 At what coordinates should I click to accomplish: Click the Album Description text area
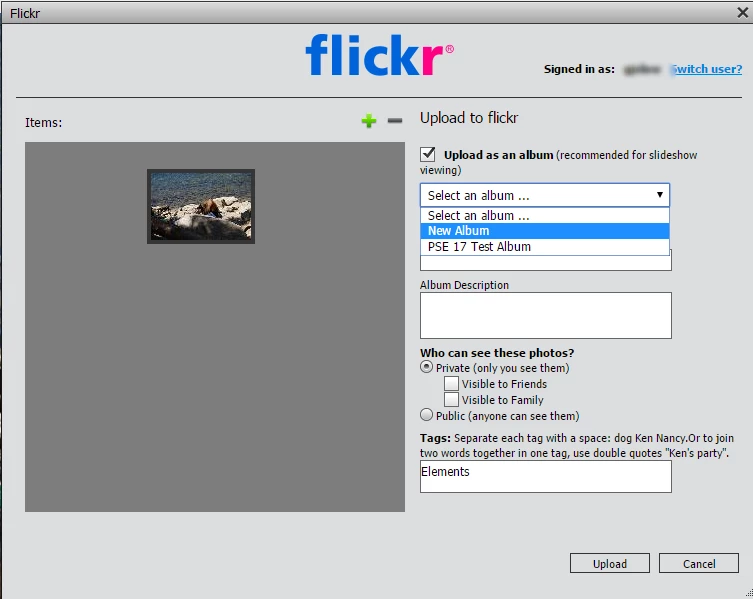[546, 315]
